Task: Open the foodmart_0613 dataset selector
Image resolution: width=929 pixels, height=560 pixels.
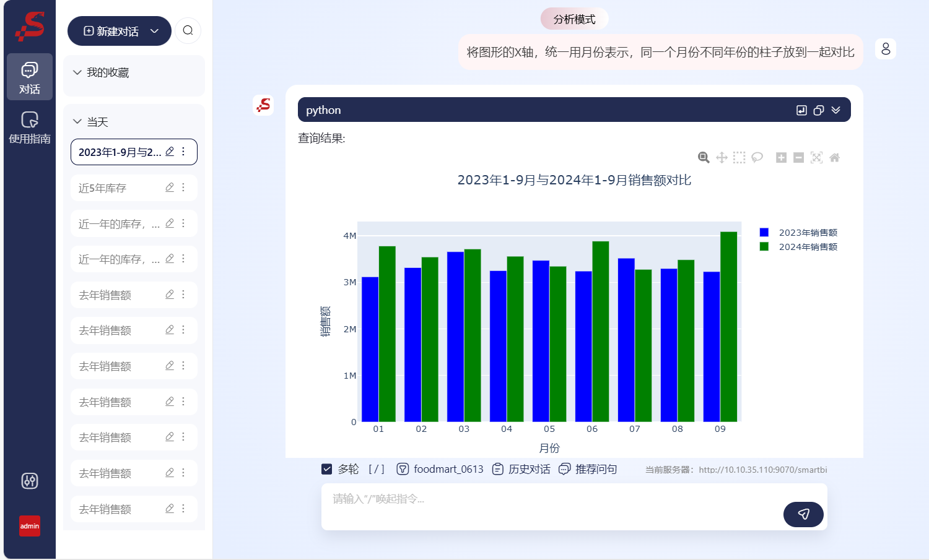Action: coord(440,469)
